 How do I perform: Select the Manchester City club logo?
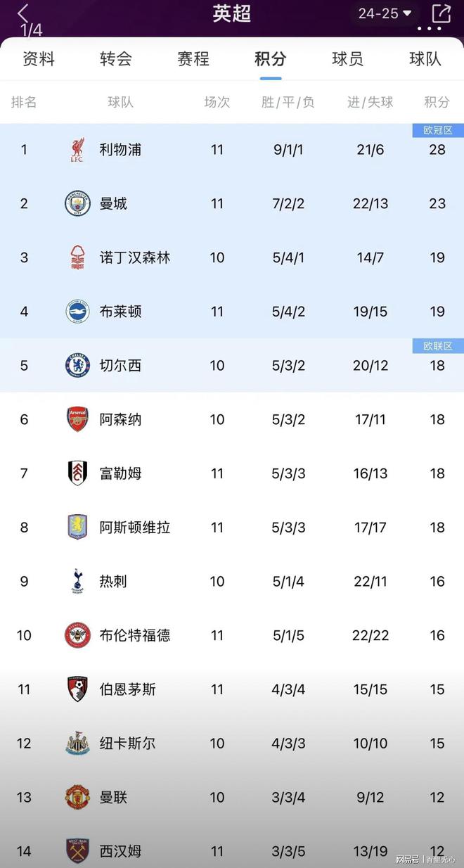coord(77,203)
